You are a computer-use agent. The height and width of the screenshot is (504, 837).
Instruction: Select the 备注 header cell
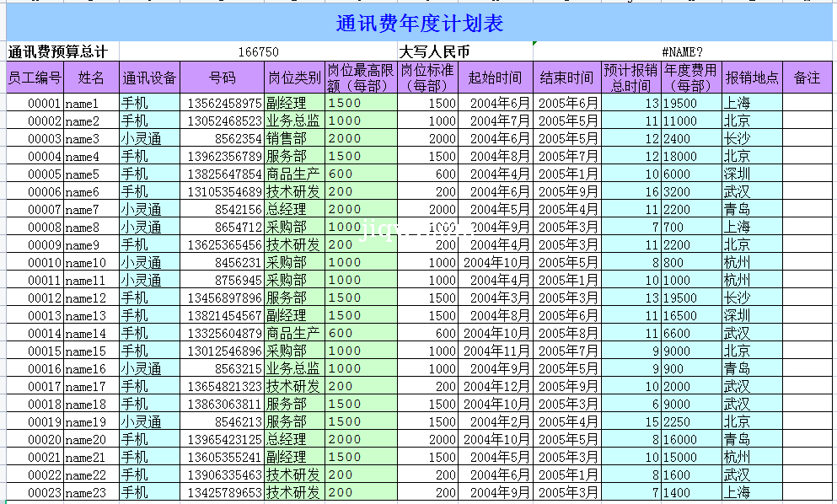click(807, 78)
